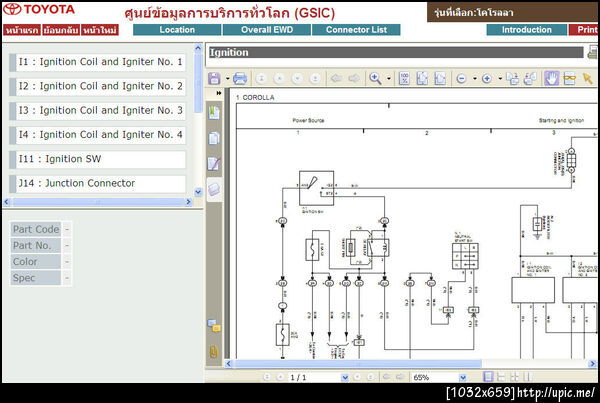600x403 pixels.
Task: Set view to Actual Size 100%
Action: tap(404, 78)
